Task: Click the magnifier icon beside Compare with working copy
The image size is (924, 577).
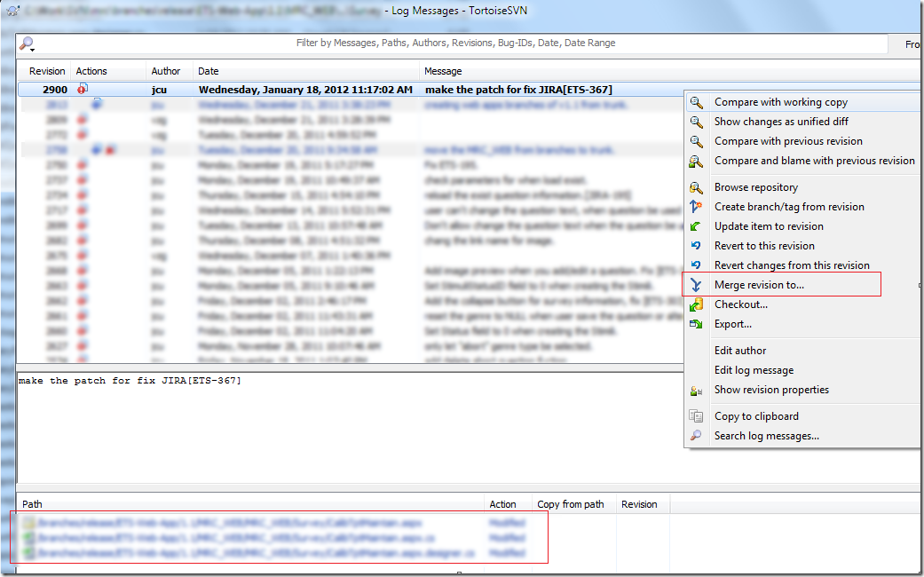Action: [697, 103]
